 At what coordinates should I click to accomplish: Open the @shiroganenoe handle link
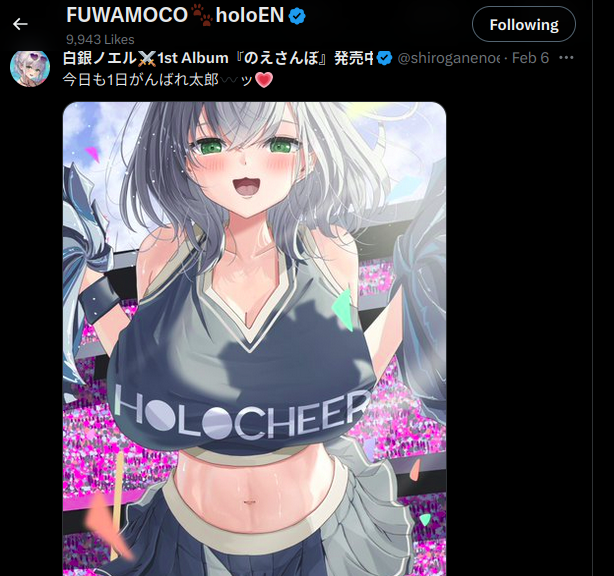click(449, 58)
